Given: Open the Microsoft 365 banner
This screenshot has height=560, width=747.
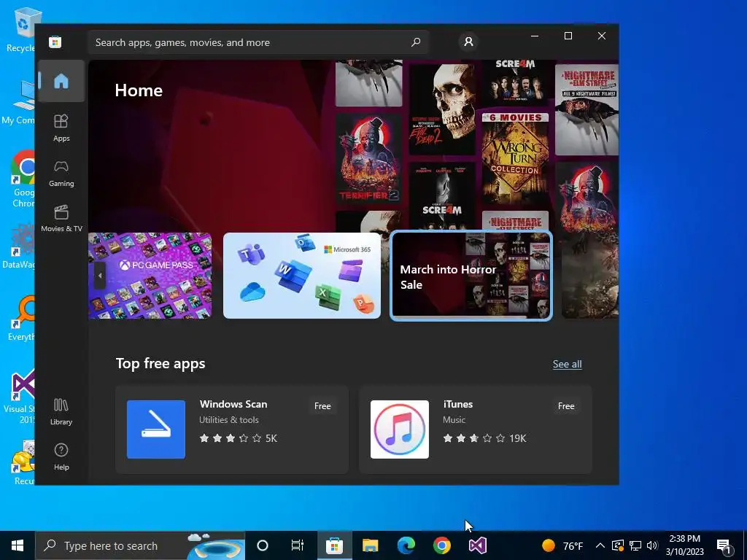Looking at the screenshot, I should tap(302, 276).
